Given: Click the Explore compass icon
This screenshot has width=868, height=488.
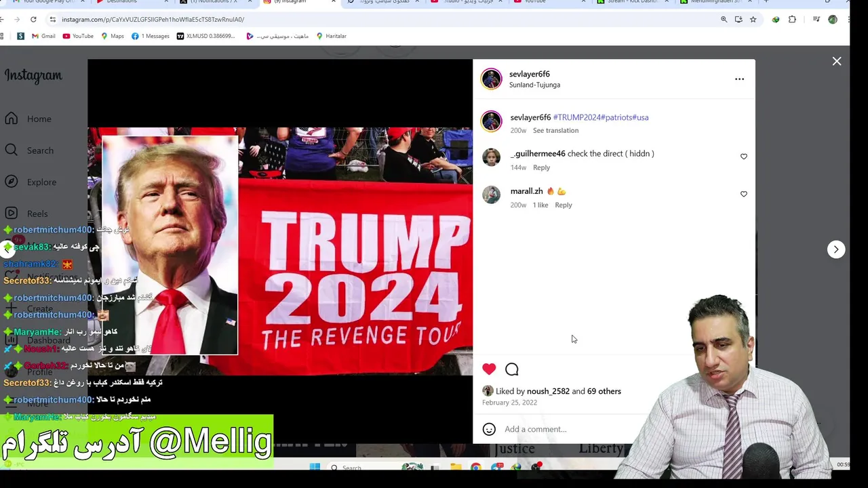Looking at the screenshot, I should point(12,182).
